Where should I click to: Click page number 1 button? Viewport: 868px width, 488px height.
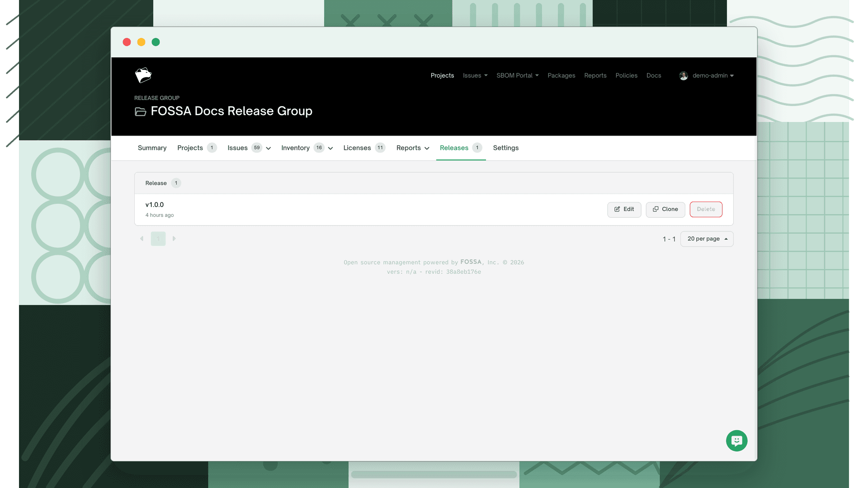click(158, 239)
